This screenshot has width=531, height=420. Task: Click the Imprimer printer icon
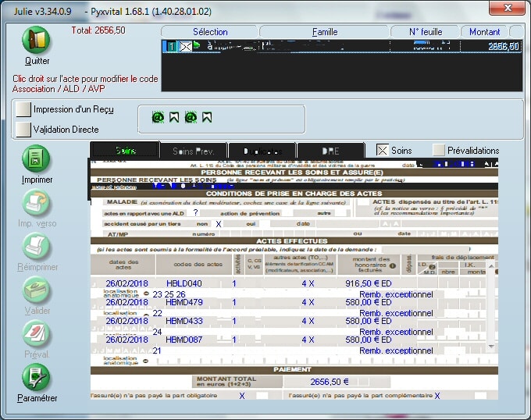pyautogui.click(x=37, y=159)
